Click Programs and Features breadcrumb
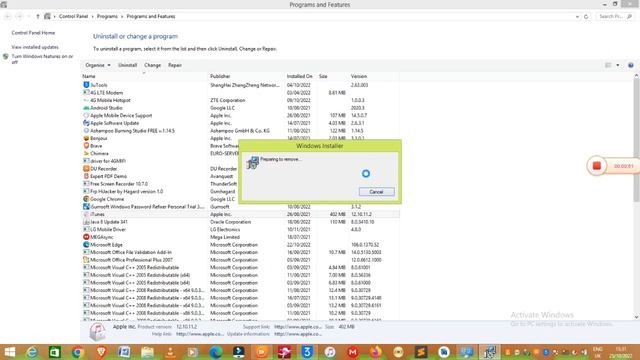The image size is (640, 360). click(151, 16)
